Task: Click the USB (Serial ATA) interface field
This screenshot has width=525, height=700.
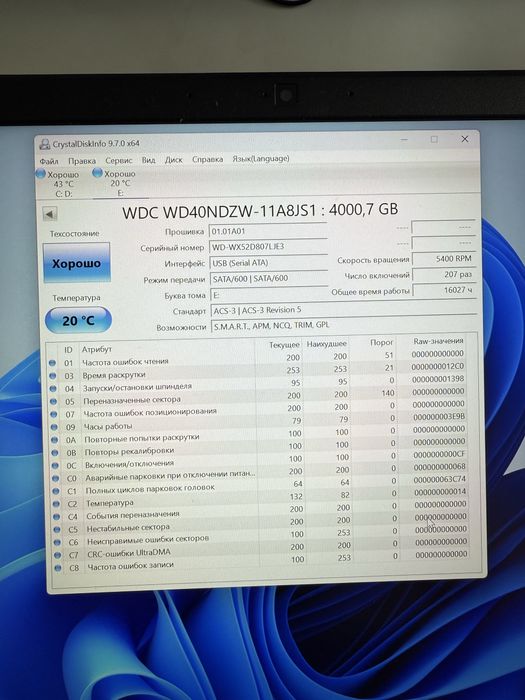Action: 268,262
